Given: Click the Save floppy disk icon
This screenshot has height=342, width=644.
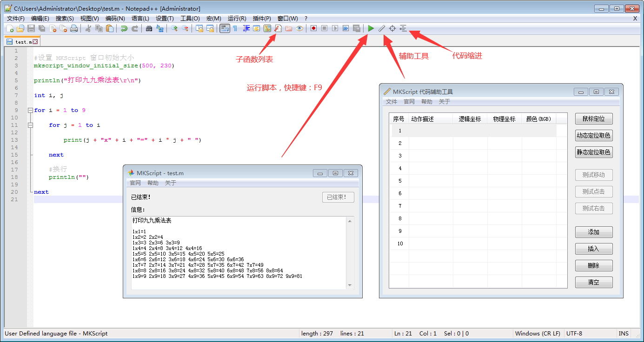Looking at the screenshot, I should tap(31, 28).
